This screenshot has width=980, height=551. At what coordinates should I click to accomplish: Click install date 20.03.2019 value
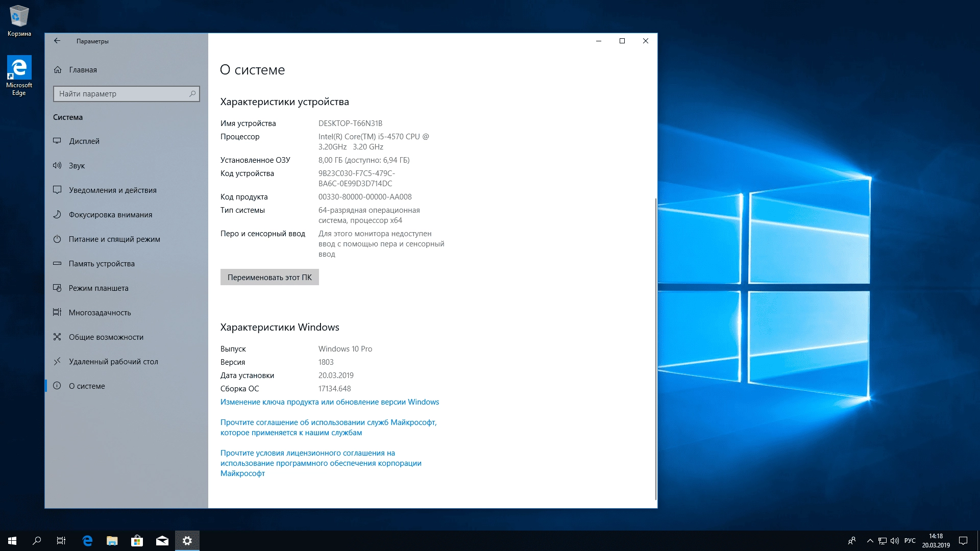point(336,375)
